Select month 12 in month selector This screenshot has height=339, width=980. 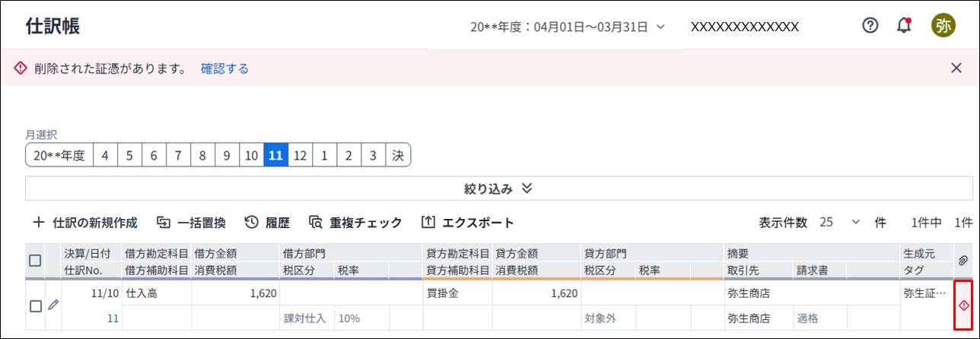(x=300, y=155)
